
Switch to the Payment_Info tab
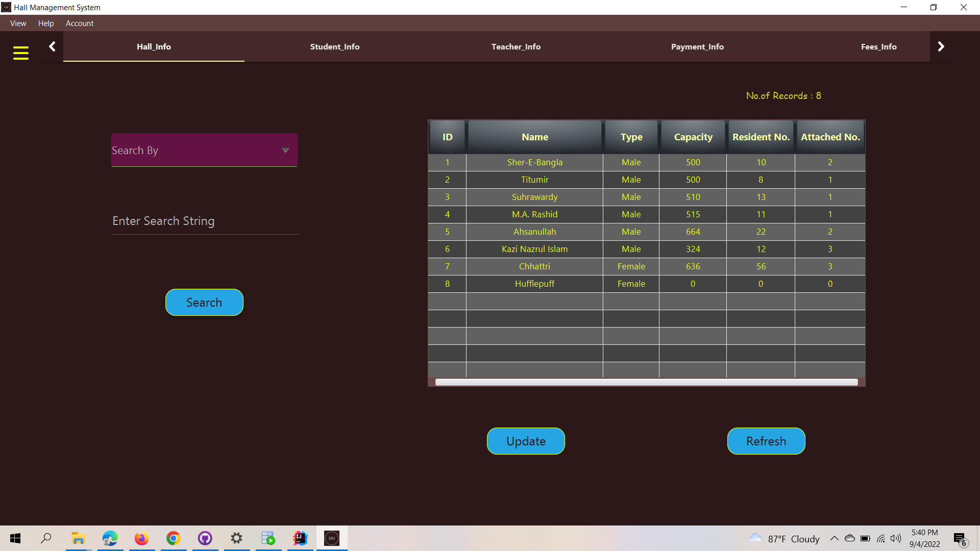697,46
